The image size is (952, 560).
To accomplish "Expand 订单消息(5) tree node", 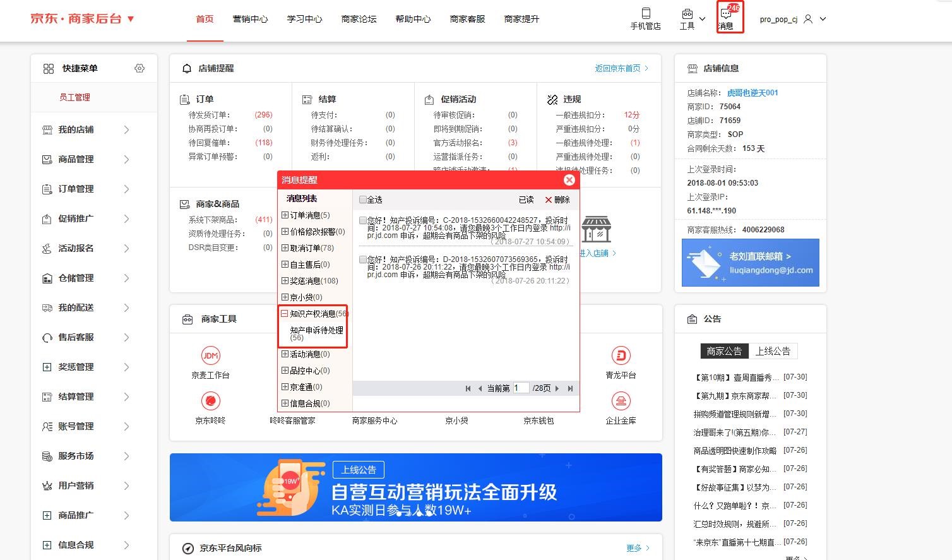I will click(285, 215).
